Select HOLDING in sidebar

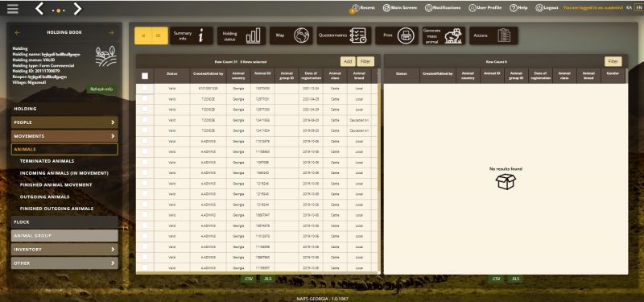coord(64,109)
